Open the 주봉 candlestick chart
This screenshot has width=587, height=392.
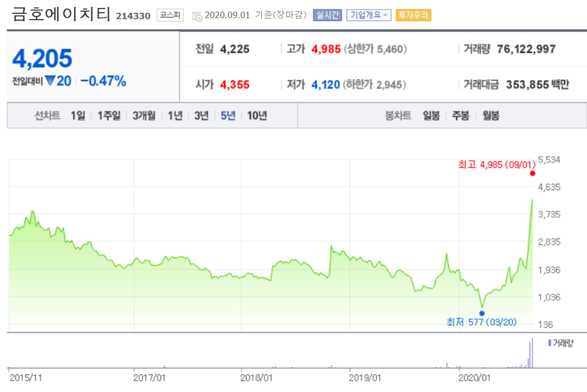click(x=461, y=115)
